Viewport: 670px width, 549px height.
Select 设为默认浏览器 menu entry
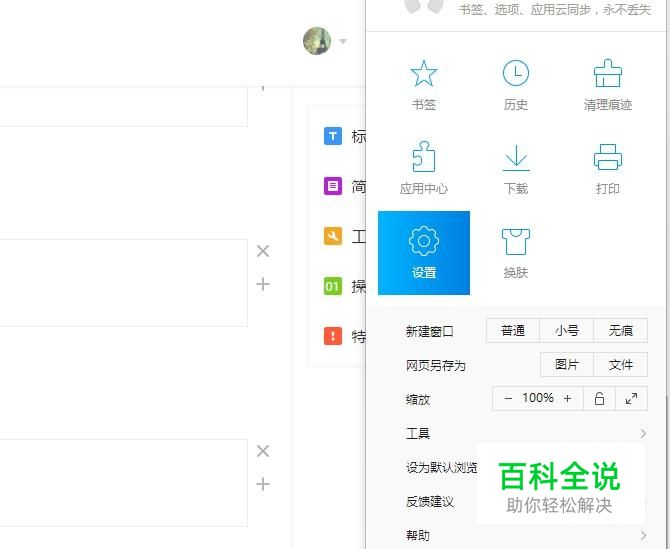[441, 467]
